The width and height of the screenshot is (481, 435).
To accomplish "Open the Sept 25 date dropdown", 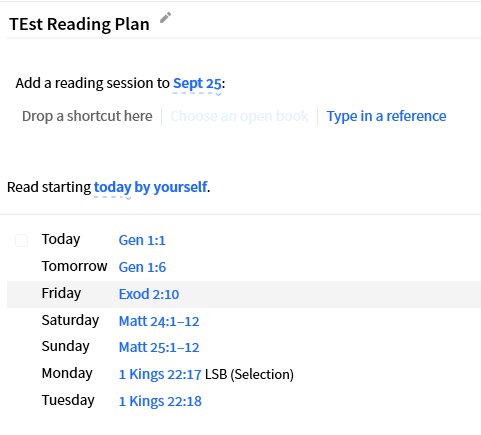I will [x=197, y=83].
